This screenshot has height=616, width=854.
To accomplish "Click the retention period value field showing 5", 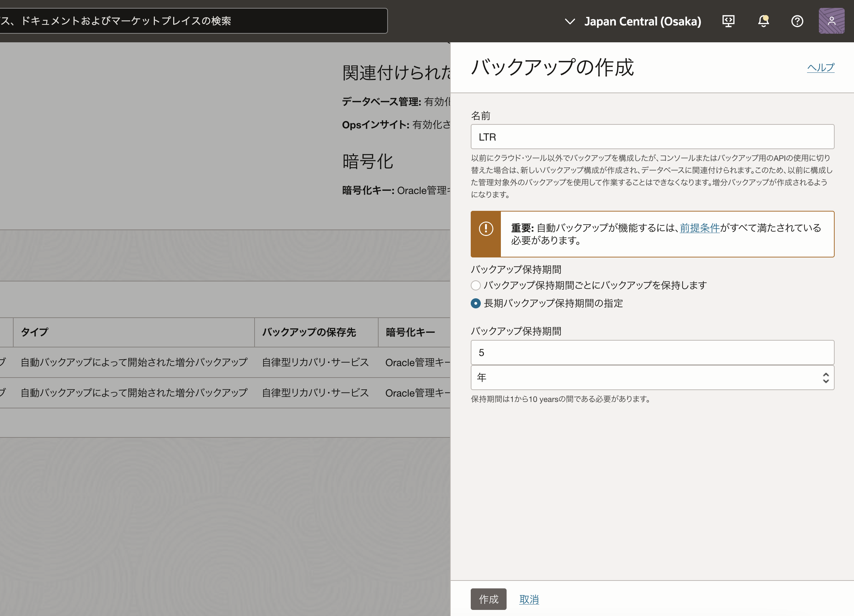I will coord(652,353).
